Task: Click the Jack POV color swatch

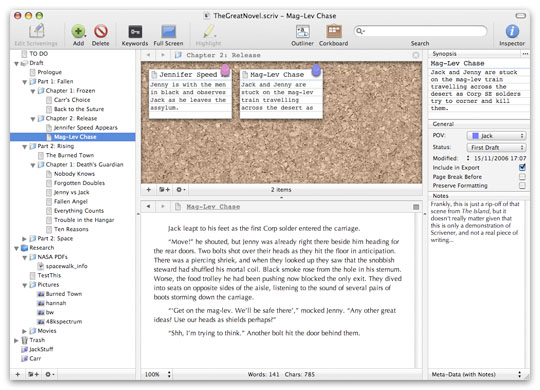Action: click(x=475, y=136)
